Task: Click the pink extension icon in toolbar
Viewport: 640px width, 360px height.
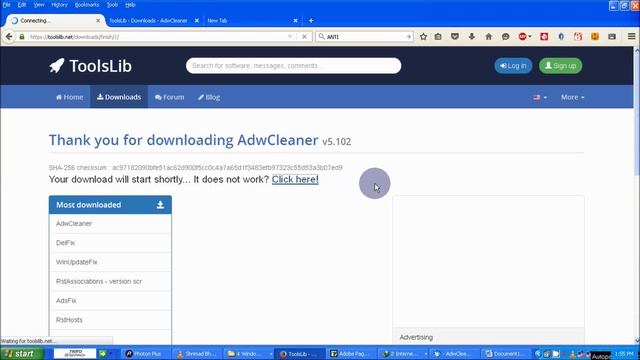Action: tap(578, 37)
